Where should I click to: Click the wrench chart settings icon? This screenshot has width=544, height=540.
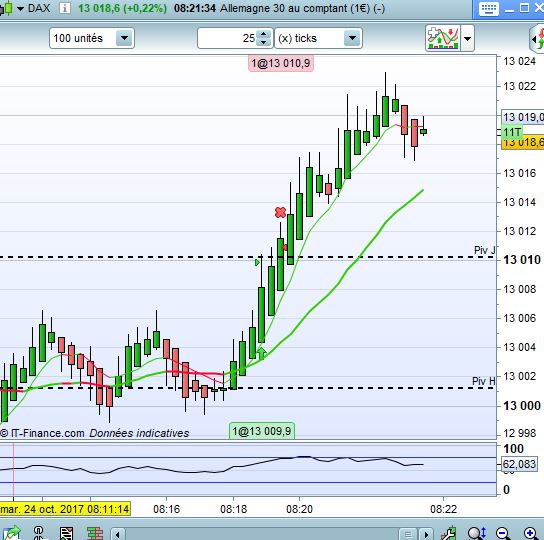449,533
